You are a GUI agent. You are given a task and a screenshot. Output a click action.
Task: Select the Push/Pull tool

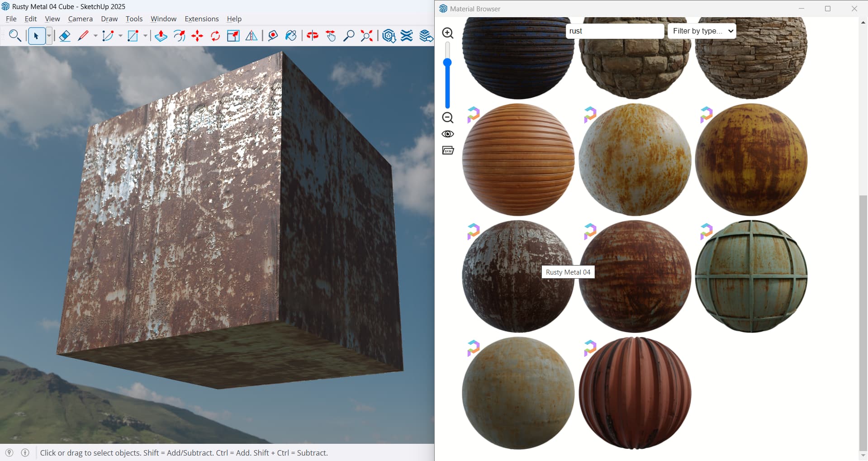click(x=161, y=36)
